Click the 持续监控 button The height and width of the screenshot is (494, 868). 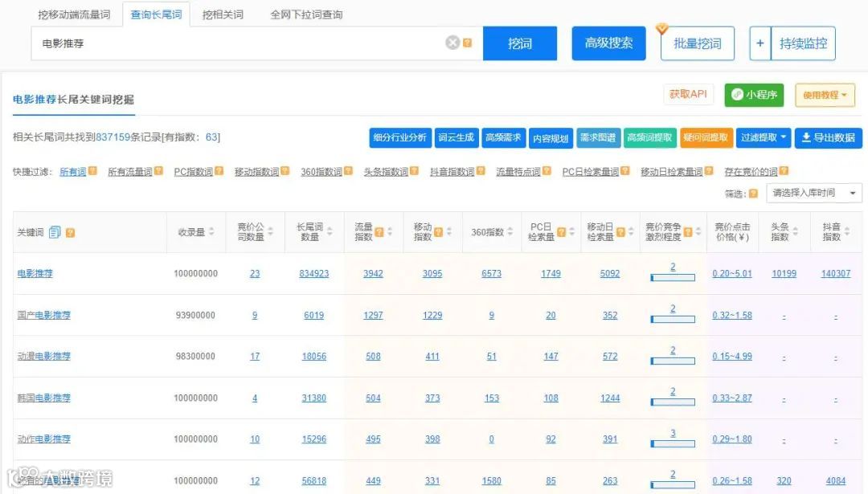coord(803,43)
